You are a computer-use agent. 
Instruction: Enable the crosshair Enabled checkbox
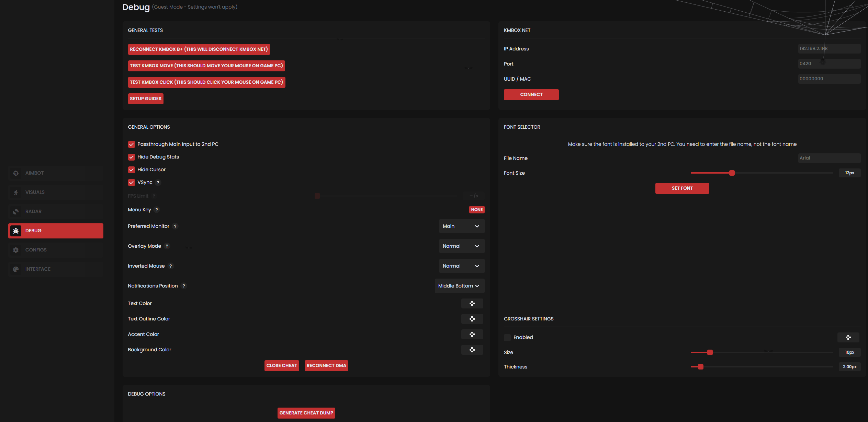(x=507, y=338)
